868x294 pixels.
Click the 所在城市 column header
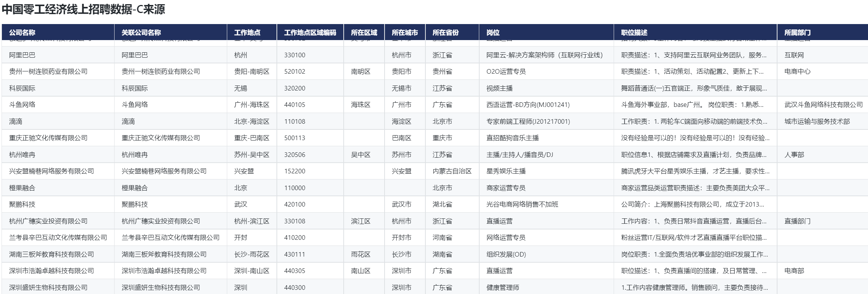pyautogui.click(x=405, y=32)
